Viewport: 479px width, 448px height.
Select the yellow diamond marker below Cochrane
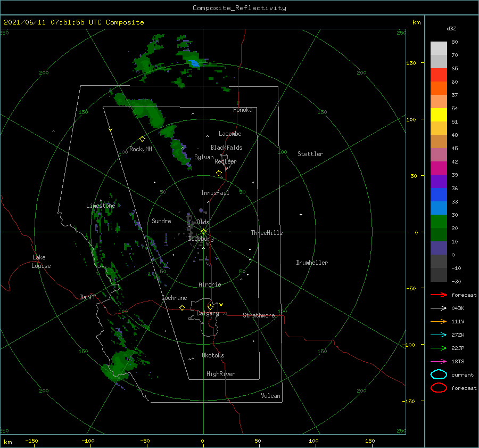point(183,307)
